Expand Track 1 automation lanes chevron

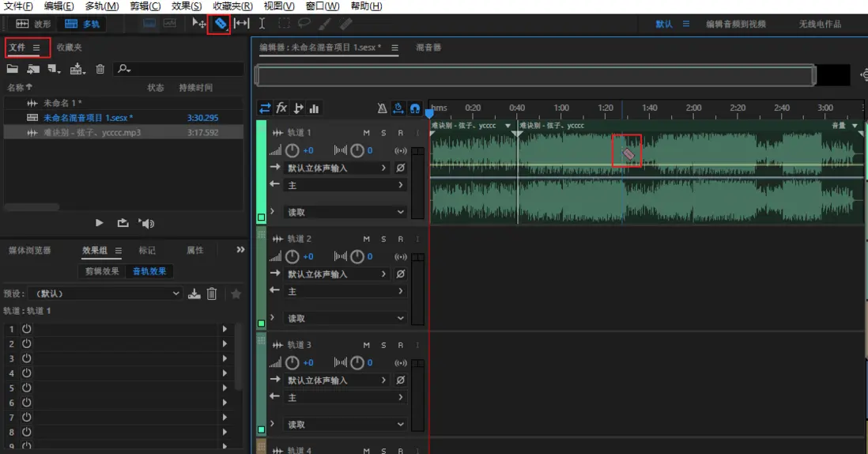pos(273,211)
